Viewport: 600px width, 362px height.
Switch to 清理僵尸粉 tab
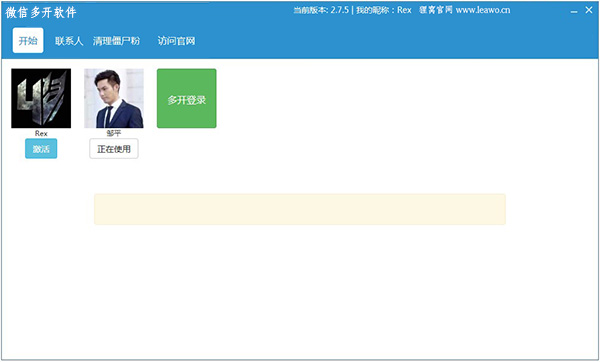[x=116, y=41]
